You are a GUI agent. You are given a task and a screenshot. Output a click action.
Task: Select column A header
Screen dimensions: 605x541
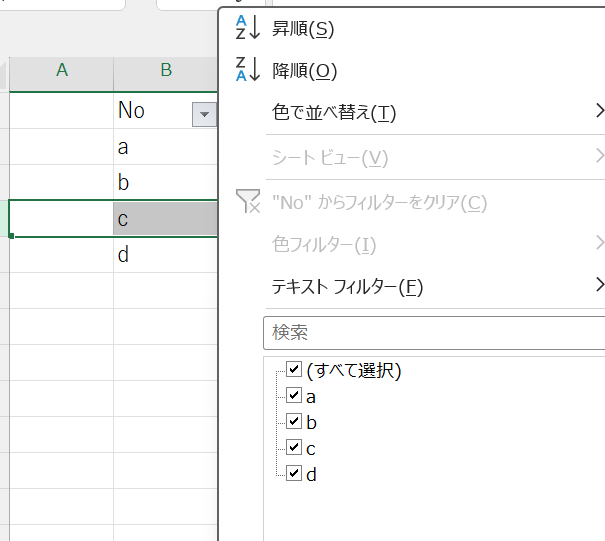[x=62, y=70]
